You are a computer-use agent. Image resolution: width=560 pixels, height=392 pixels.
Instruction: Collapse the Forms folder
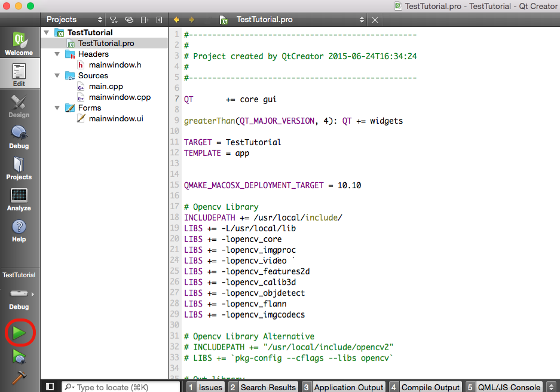pyautogui.click(x=57, y=108)
